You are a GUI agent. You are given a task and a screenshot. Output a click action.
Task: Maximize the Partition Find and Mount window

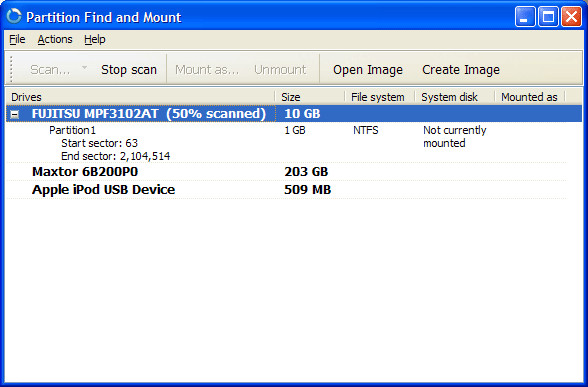[548, 17]
